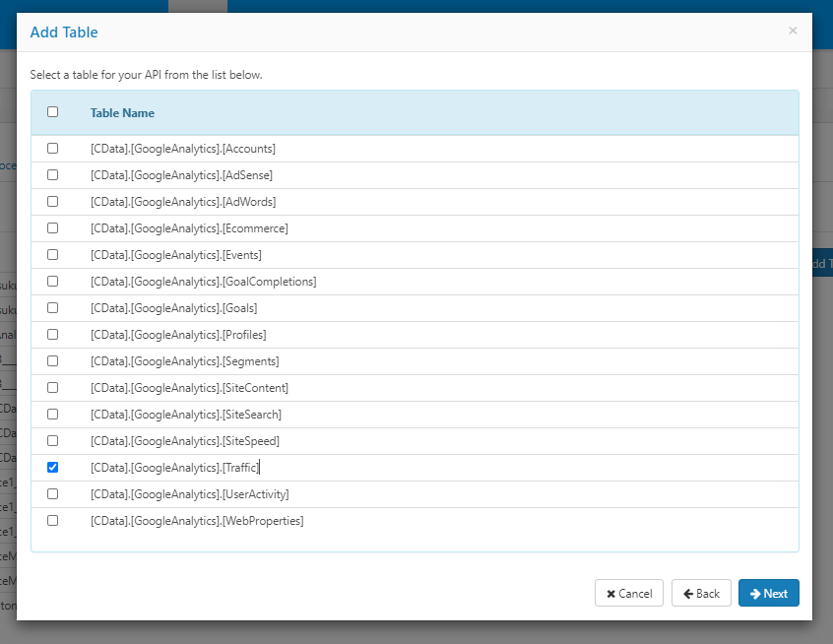Select [CData].[GoogleAnalytics].[SiteSearch] row text
Viewport: 833px width, 644px height.
pyautogui.click(x=186, y=415)
